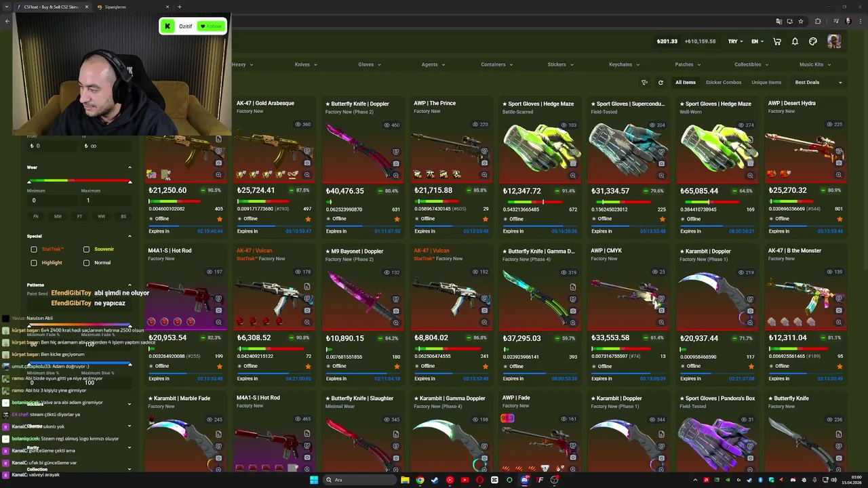
Task: Select the FN wear toggle
Action: coord(36,216)
